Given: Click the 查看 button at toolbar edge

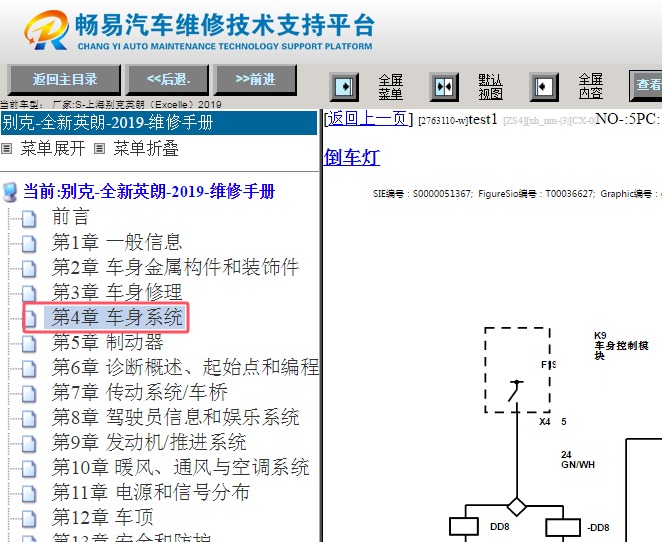Looking at the screenshot, I should pos(646,85).
